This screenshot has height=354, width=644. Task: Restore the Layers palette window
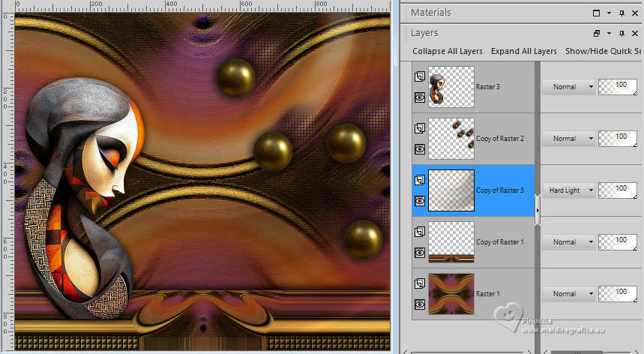click(x=596, y=33)
